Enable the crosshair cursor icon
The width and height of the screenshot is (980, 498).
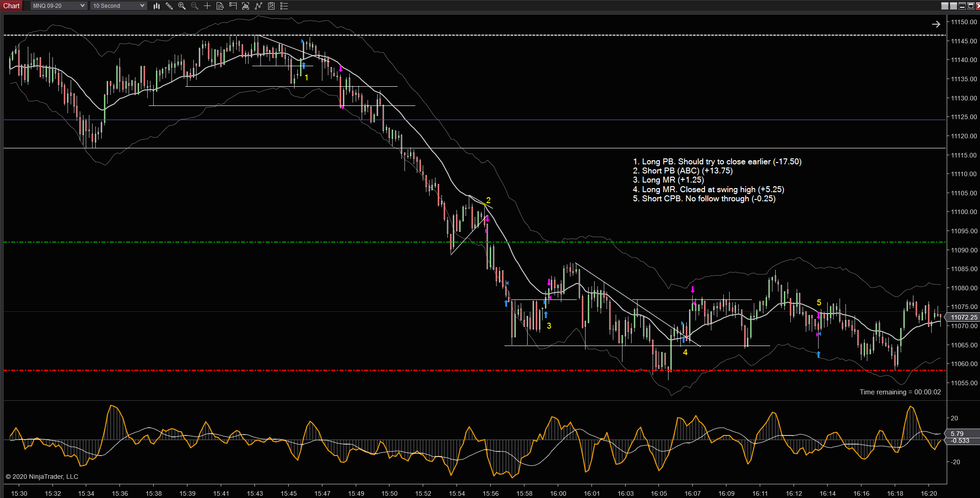tap(207, 6)
